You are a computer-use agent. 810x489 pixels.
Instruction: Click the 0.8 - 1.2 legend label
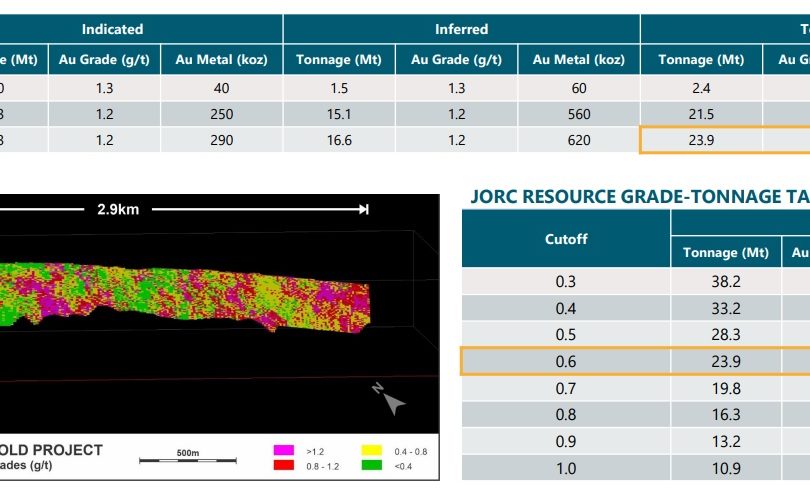322,466
